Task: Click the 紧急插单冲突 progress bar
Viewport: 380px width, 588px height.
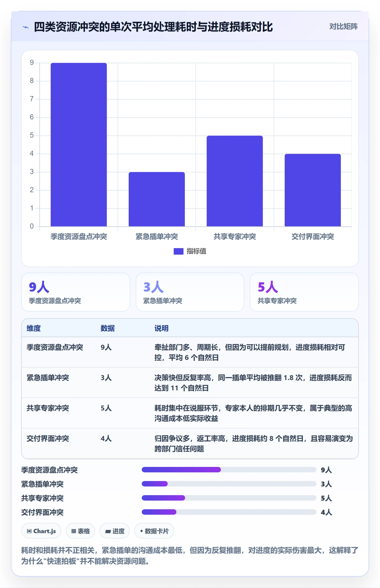Action: 229,484
